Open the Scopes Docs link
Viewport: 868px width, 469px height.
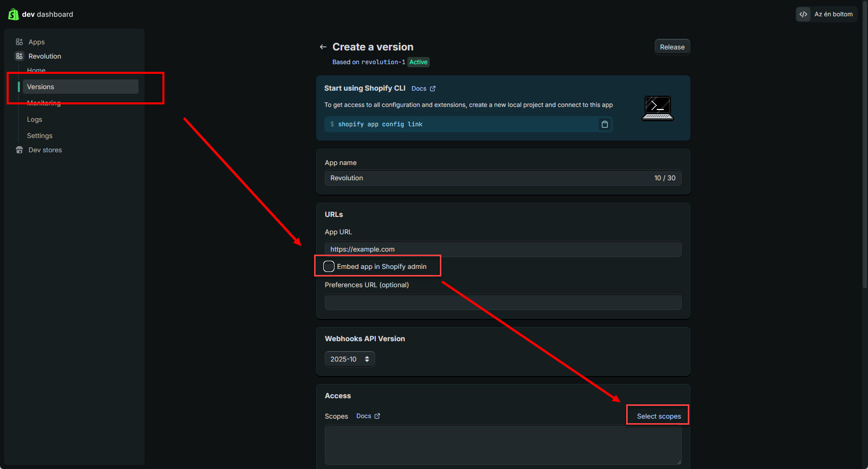coord(368,416)
